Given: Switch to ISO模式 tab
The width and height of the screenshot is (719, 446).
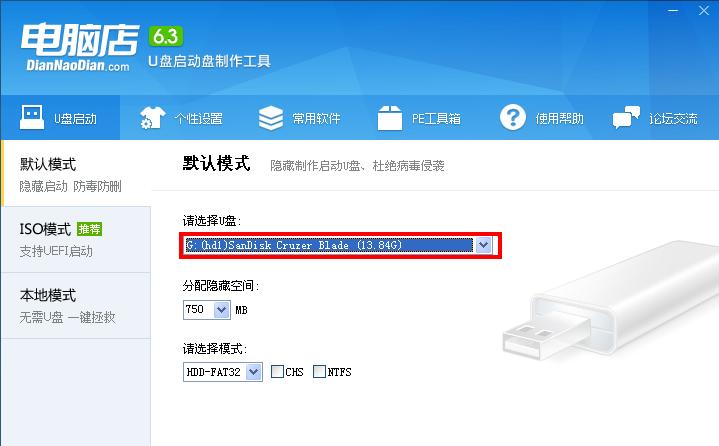Looking at the screenshot, I should click(76, 239).
